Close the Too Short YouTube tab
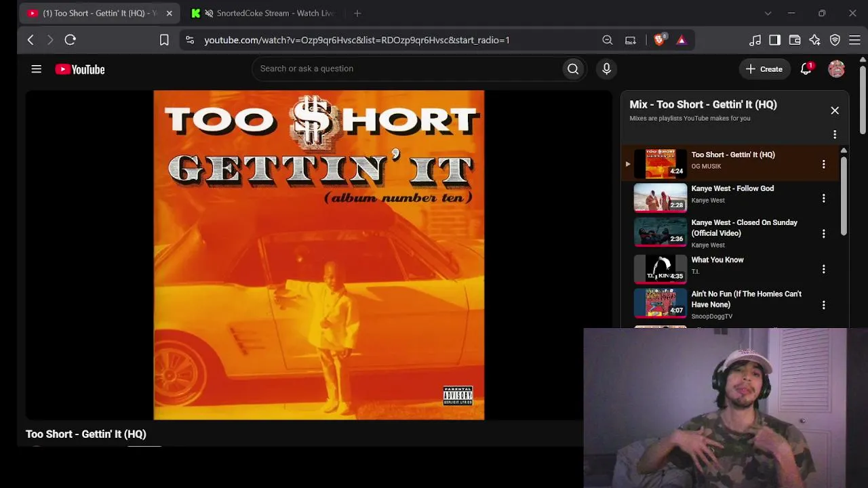868x488 pixels. coord(170,13)
